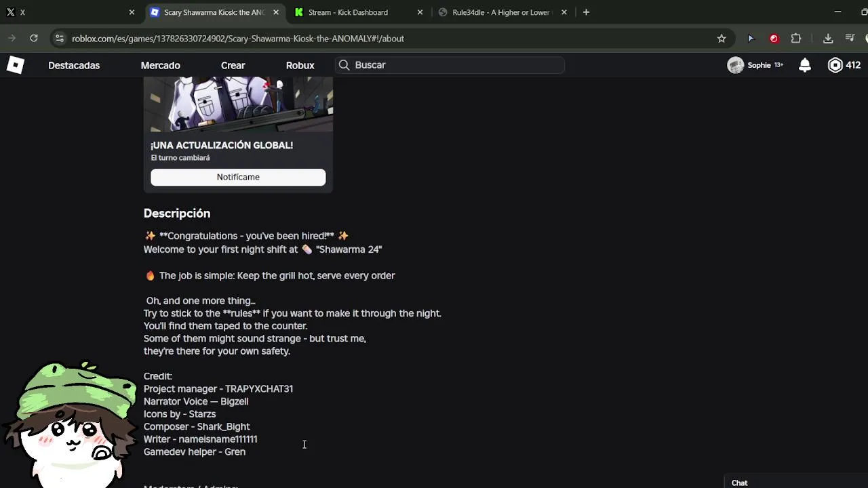Open the Robux balance icon

pos(835,65)
